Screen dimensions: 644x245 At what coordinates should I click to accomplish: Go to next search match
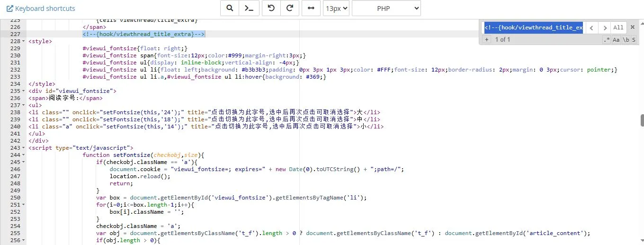click(x=605, y=27)
